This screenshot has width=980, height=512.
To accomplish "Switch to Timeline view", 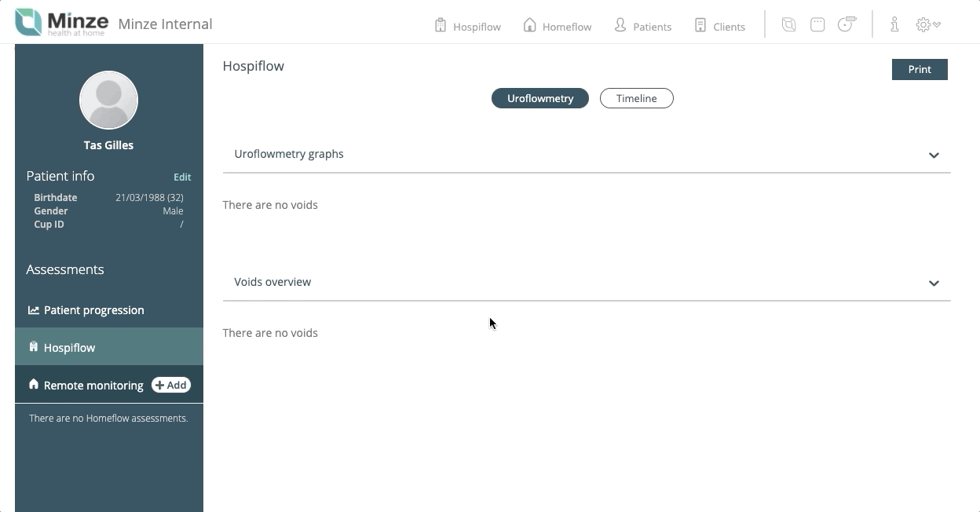I will point(637,98).
